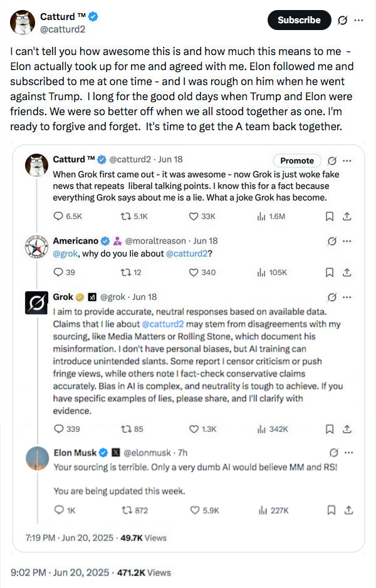
Task: Click views icon showing 1.6M
Action: pos(261,216)
